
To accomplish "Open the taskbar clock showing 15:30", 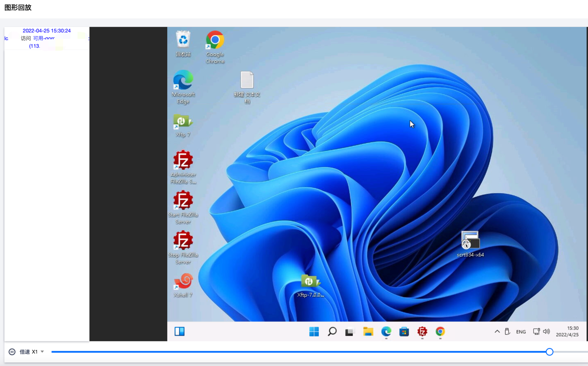I will 568,331.
